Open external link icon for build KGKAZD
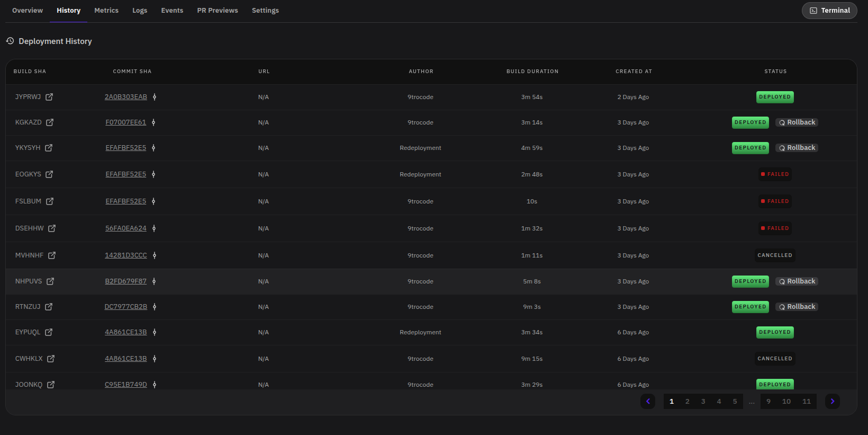Viewport: 868px width, 435px height. (x=50, y=122)
